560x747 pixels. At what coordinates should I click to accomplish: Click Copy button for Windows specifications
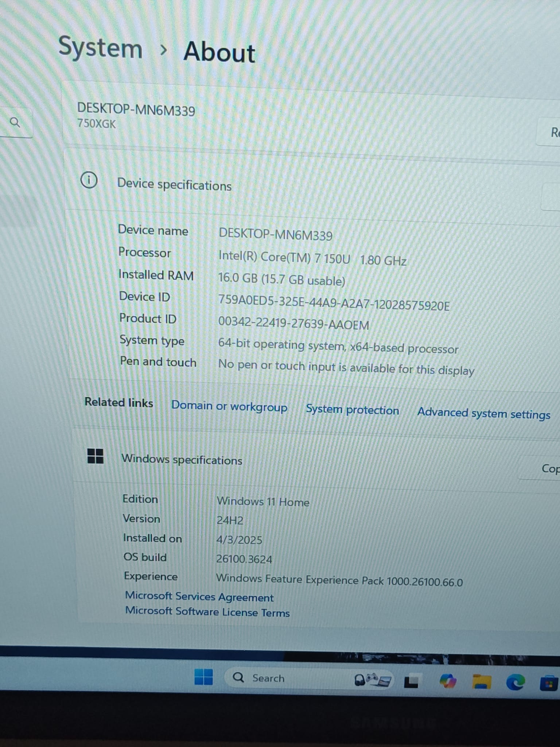pyautogui.click(x=540, y=468)
